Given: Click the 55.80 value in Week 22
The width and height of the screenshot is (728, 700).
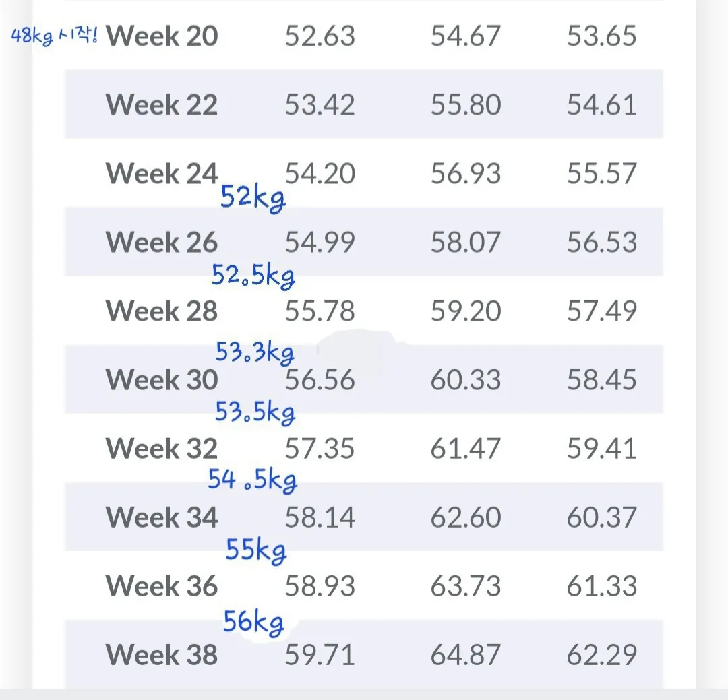Looking at the screenshot, I should [466, 104].
